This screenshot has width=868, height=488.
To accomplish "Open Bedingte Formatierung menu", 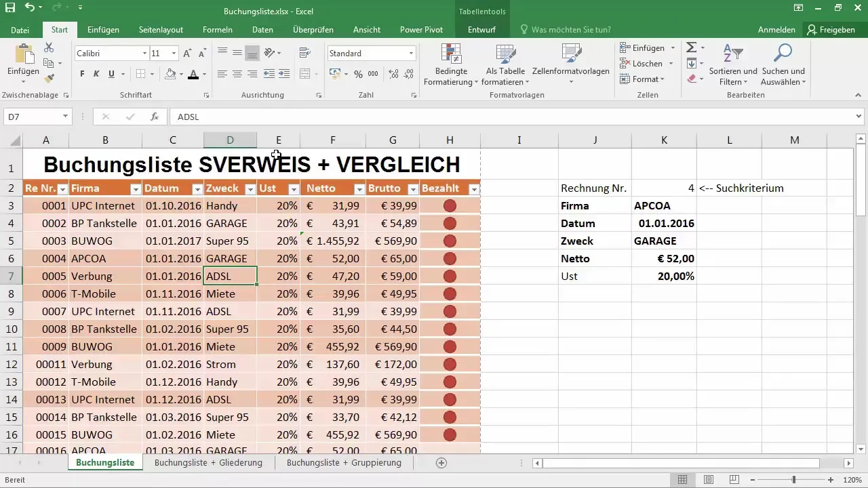I will [x=451, y=65].
